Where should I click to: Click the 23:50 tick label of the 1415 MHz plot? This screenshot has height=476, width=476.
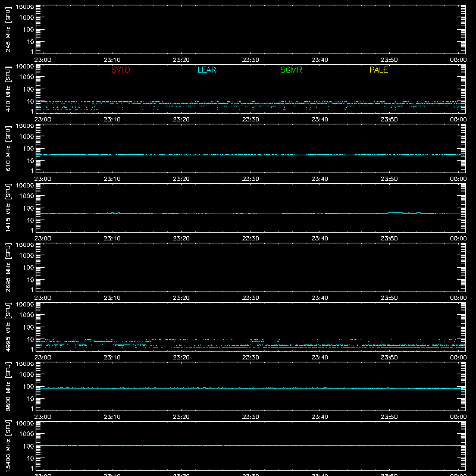coord(389,239)
